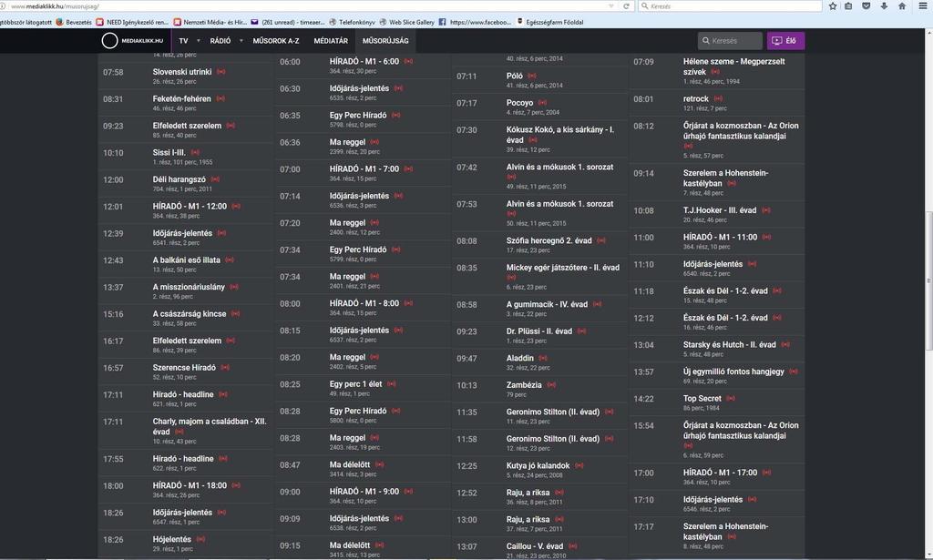Bookmark this page with the star icon

tap(833, 6)
